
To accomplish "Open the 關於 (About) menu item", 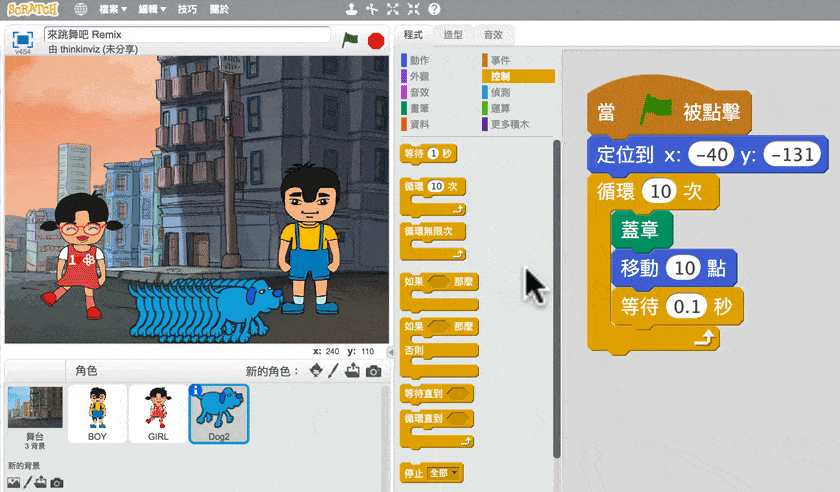I will coord(219,9).
